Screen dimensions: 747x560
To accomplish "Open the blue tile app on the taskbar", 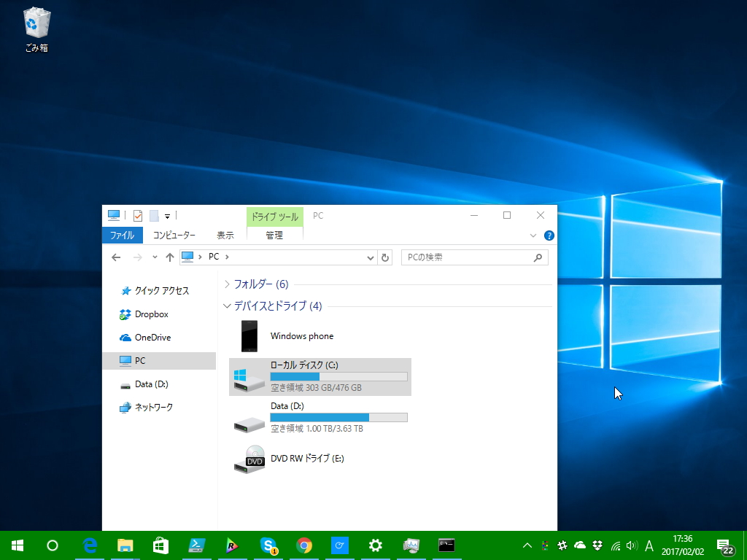I will [x=340, y=545].
